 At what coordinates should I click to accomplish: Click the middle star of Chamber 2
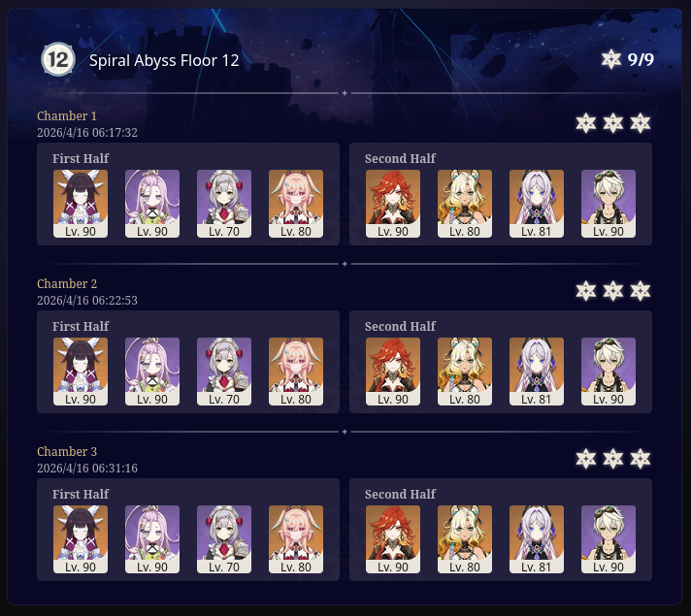[x=613, y=291]
